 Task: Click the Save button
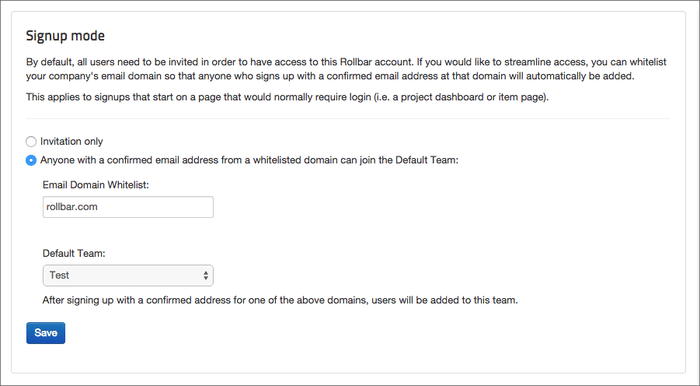(x=46, y=333)
